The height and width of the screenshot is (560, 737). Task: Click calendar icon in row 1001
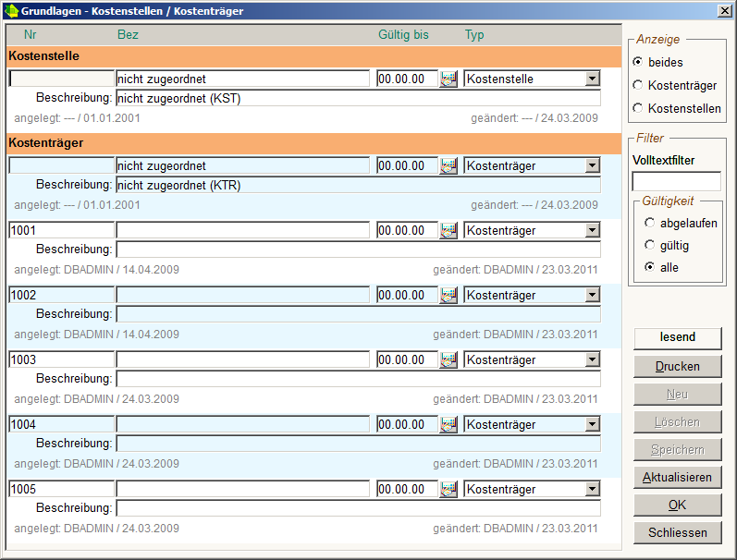coord(448,231)
